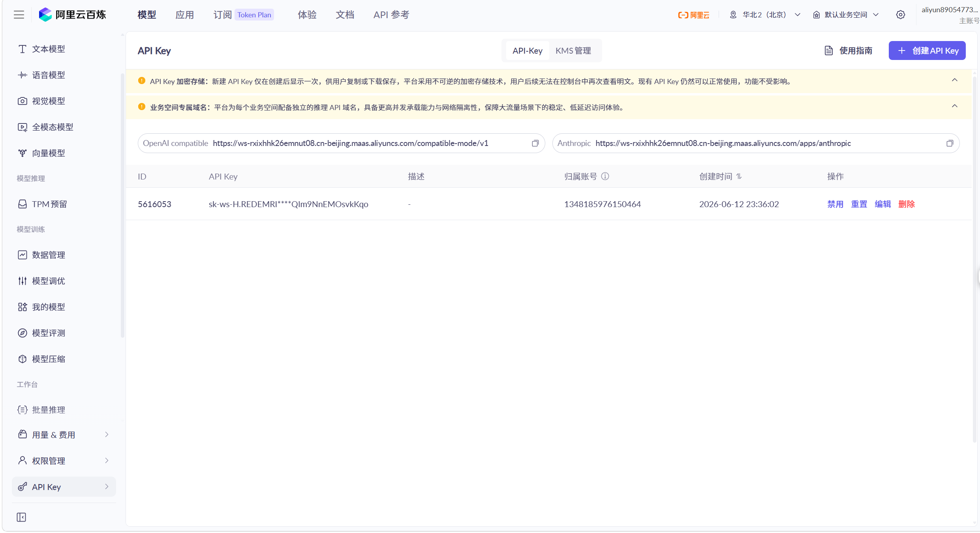
Task: Open the 默认业务空间 workspace dropdown
Action: point(846,15)
